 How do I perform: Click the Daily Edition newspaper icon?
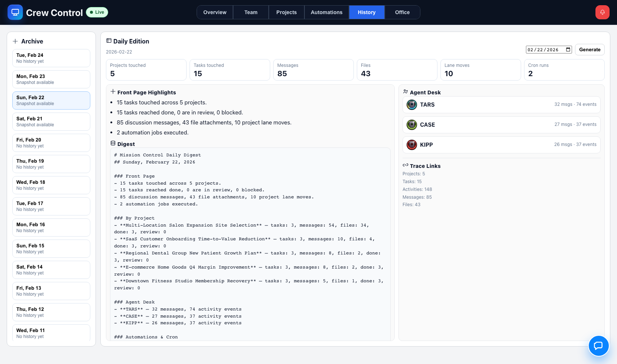[x=109, y=41]
